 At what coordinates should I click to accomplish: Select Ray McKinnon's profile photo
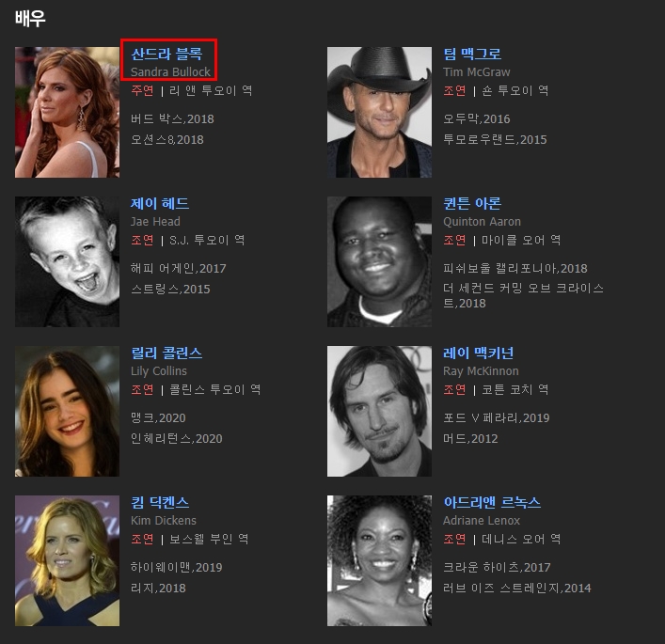[x=379, y=411]
